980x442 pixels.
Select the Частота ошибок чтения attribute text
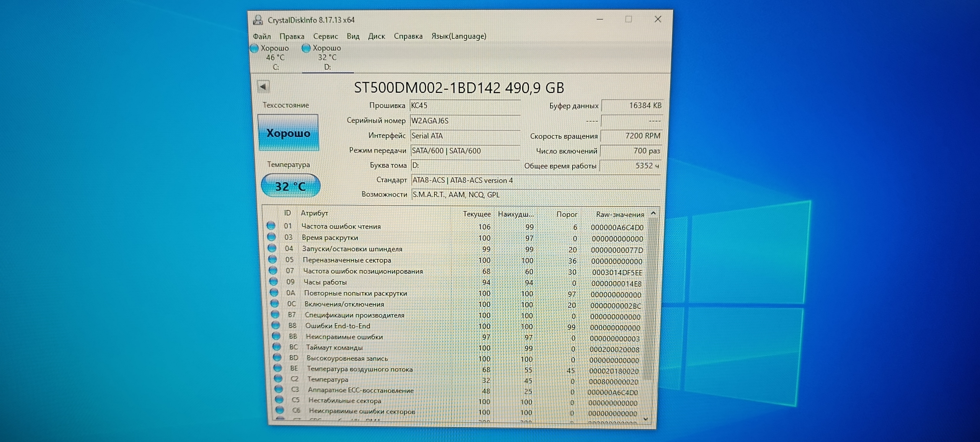tap(341, 227)
